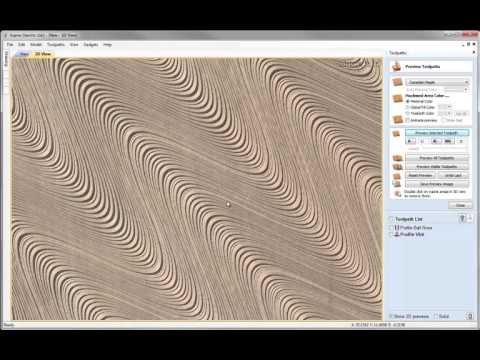The height and width of the screenshot is (360, 480).
Task: Click the Preview Toolpaths header icon
Action: pos(396,66)
